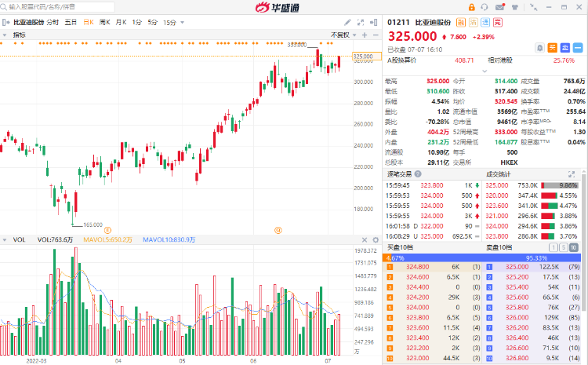Image resolution: width=588 pixels, height=365 pixels.
Task: Click the 4.55% trade statistics bar
Action: click(550, 195)
